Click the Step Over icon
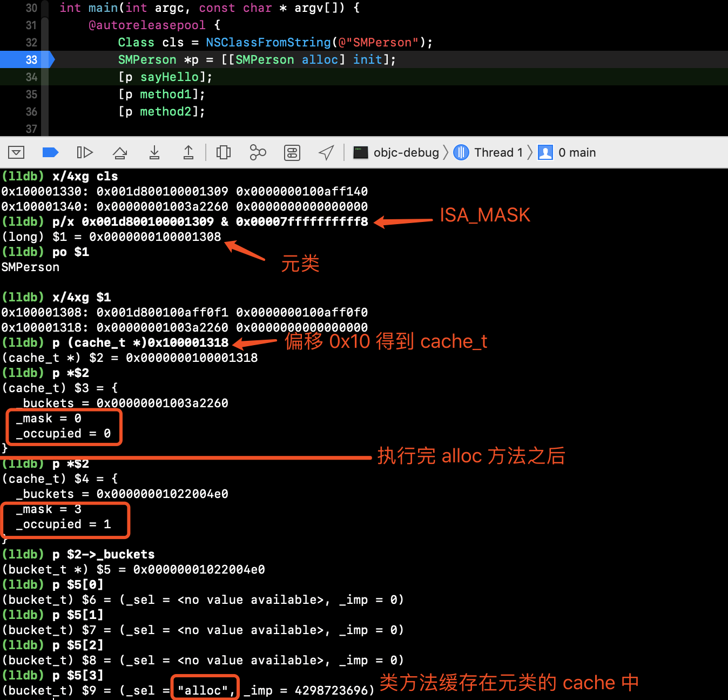Screen dimensions: 728x700 coord(120,153)
